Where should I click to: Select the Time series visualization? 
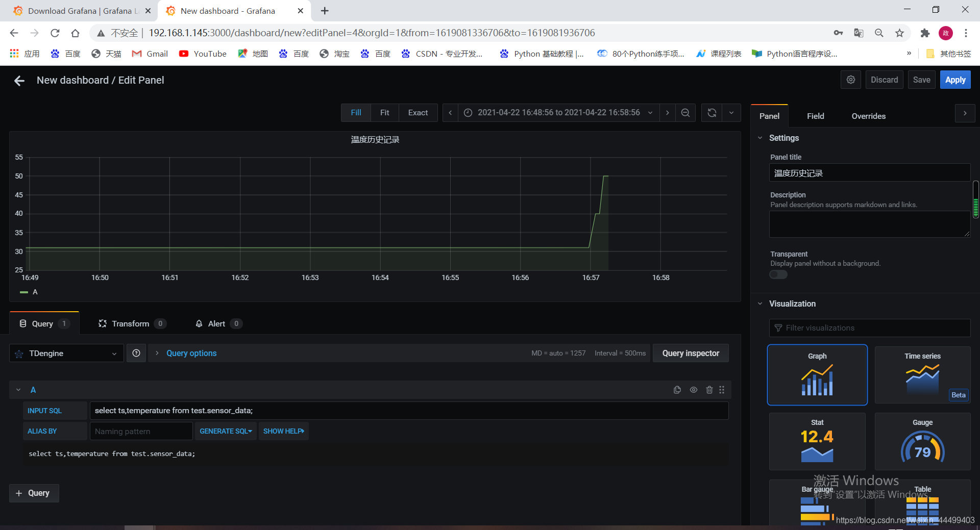point(922,375)
